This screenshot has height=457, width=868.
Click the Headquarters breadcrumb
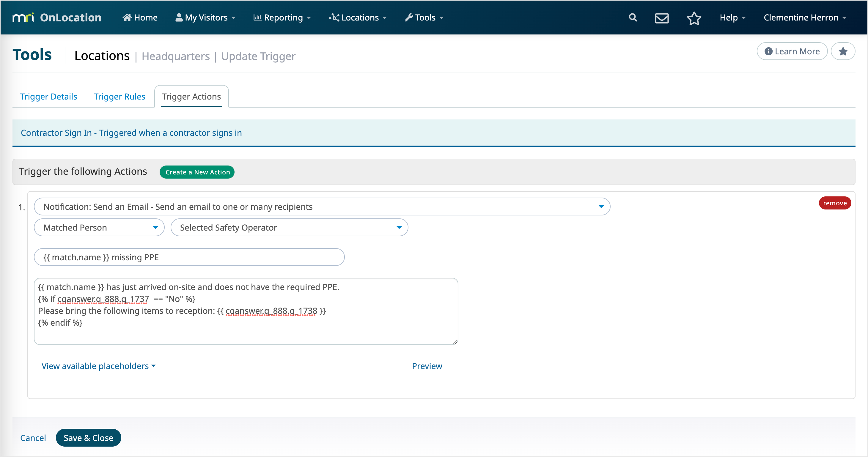[176, 56]
